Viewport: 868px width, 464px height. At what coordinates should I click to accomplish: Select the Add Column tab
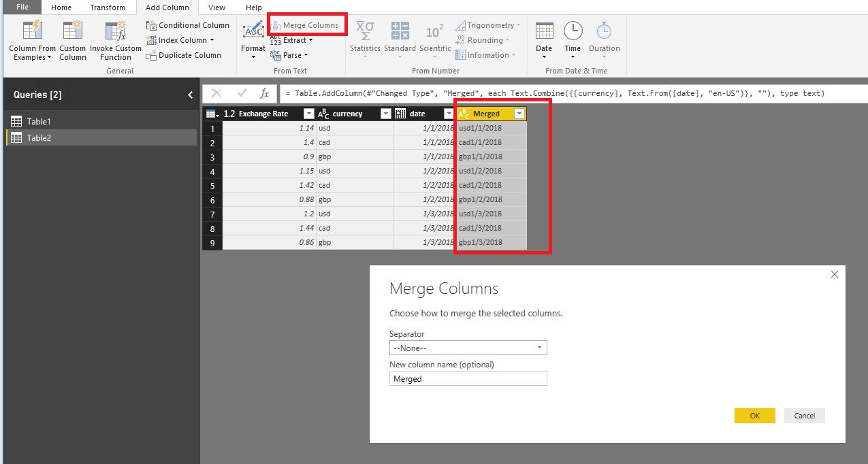(x=167, y=7)
